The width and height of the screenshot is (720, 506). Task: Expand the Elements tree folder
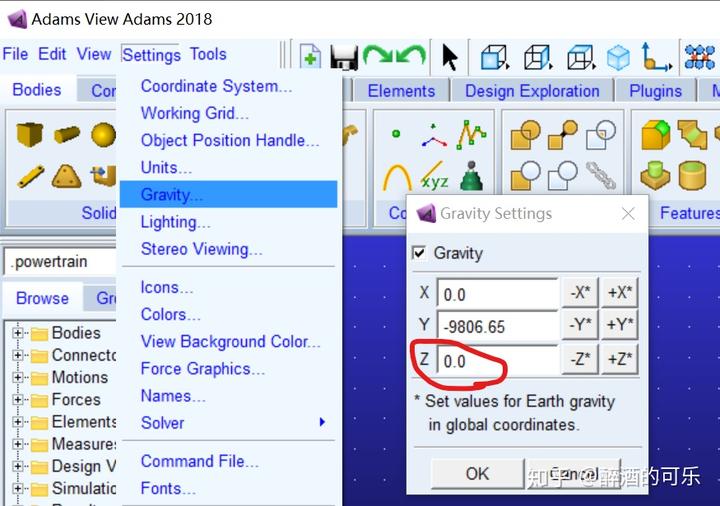tap(17, 421)
